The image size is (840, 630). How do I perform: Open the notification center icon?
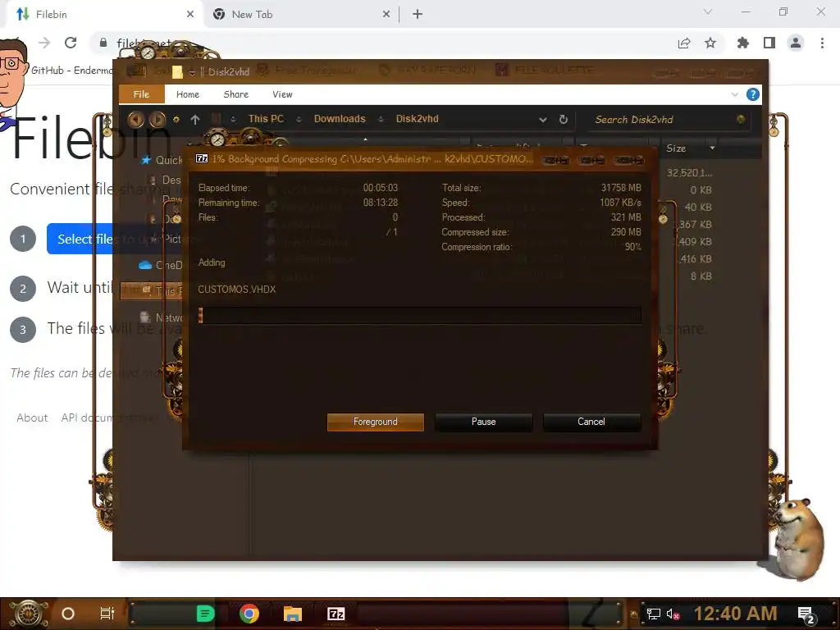coord(806,615)
